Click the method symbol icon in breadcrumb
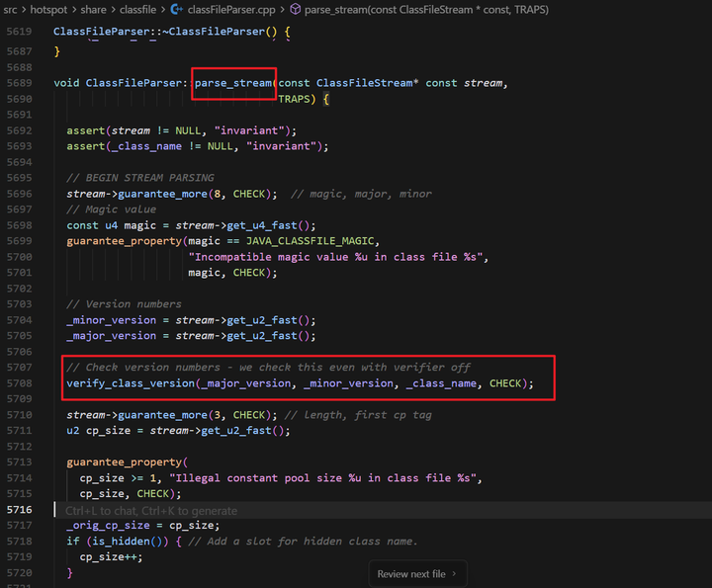The height and width of the screenshot is (588, 712). [x=295, y=10]
